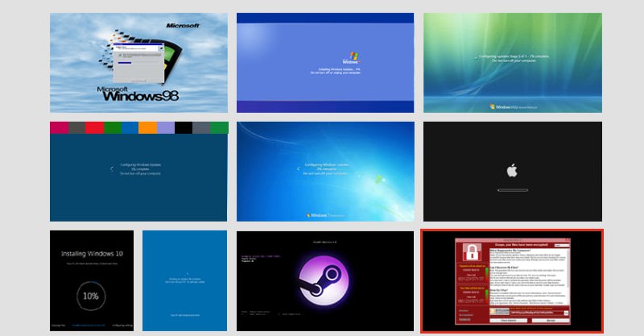Open the Windows 98 setup screen thumbnail
This screenshot has height=336, width=644.
pyautogui.click(x=138, y=63)
